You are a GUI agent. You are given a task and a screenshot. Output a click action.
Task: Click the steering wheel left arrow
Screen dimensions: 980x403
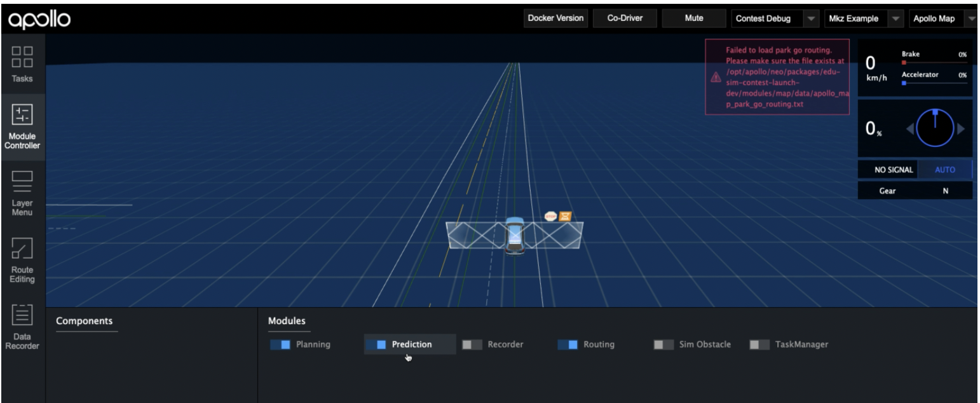point(910,128)
